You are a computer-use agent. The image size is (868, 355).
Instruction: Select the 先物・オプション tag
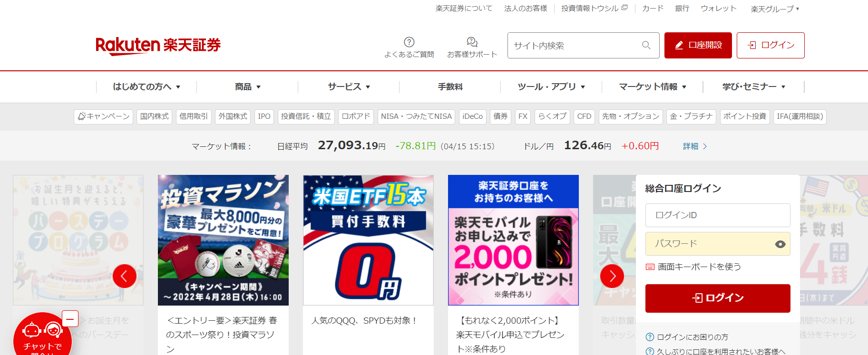tap(631, 116)
